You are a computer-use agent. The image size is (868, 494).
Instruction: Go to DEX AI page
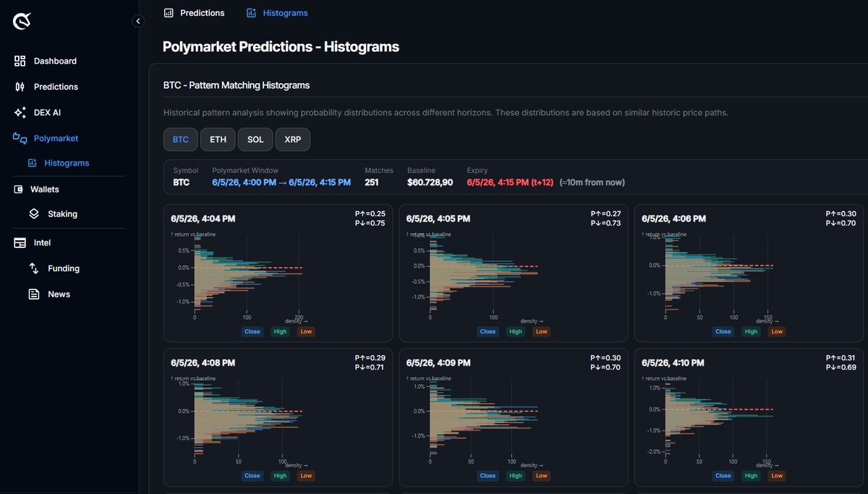[48, 113]
